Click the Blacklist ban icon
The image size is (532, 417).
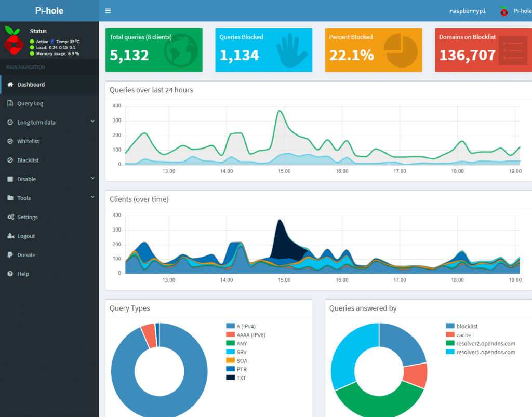pyautogui.click(x=10, y=160)
